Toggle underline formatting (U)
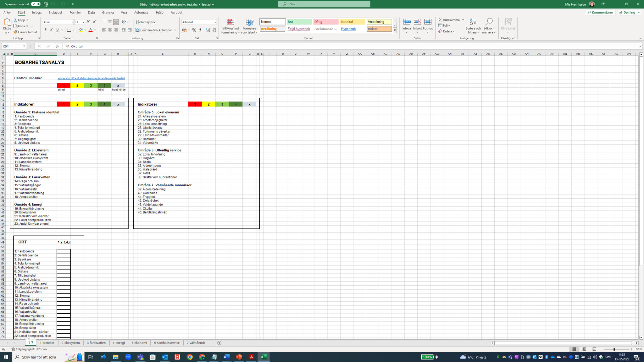644x362 pixels. click(x=57, y=30)
